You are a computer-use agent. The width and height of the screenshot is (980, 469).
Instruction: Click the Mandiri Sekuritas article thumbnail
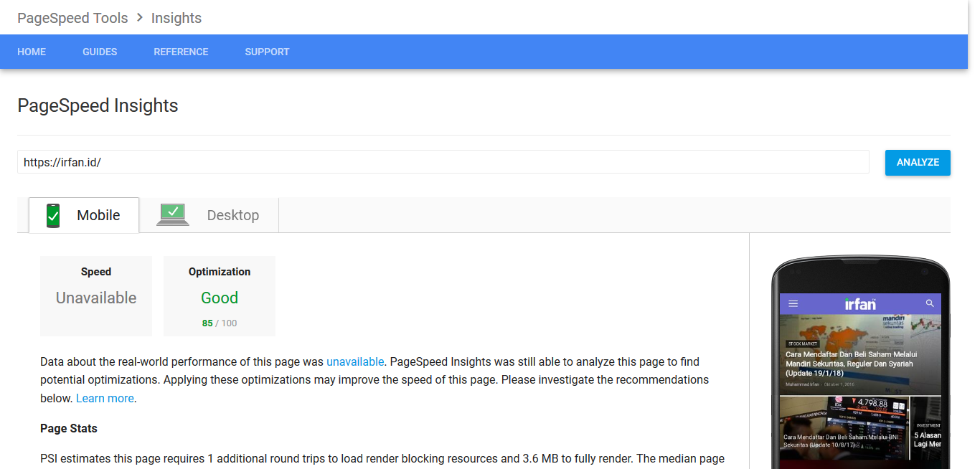pos(859,354)
